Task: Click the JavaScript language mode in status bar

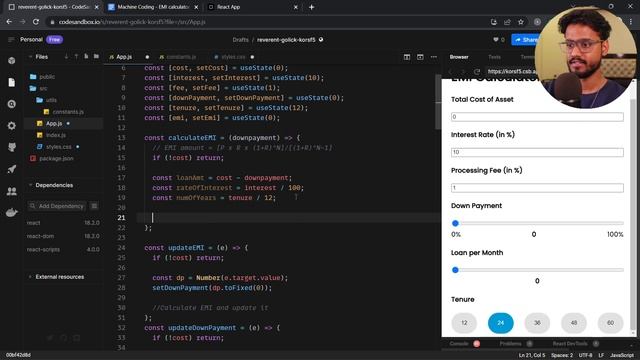Action: [622, 356]
